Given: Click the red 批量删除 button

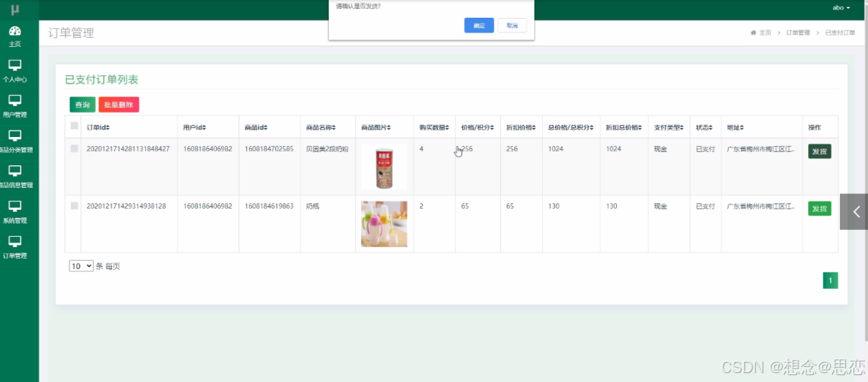Looking at the screenshot, I should 119,105.
